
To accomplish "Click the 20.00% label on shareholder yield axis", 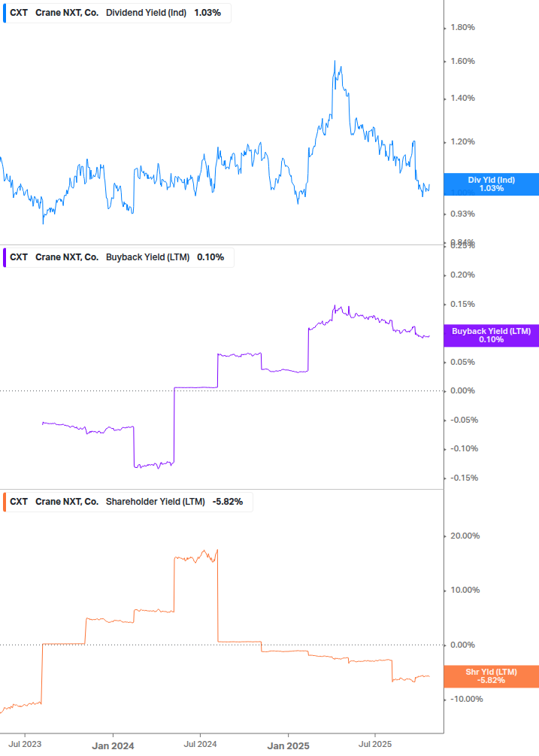I will click(464, 536).
